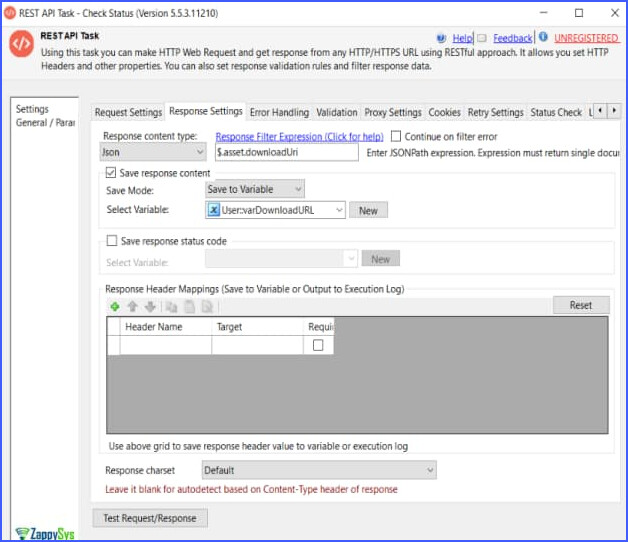
Task: Click the Help globe icon
Action: coord(441,38)
